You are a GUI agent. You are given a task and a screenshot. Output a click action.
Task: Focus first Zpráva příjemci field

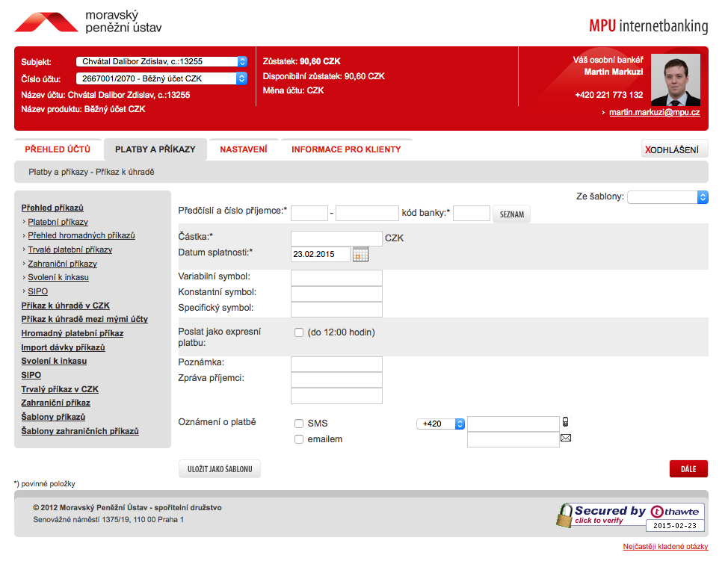(x=336, y=379)
